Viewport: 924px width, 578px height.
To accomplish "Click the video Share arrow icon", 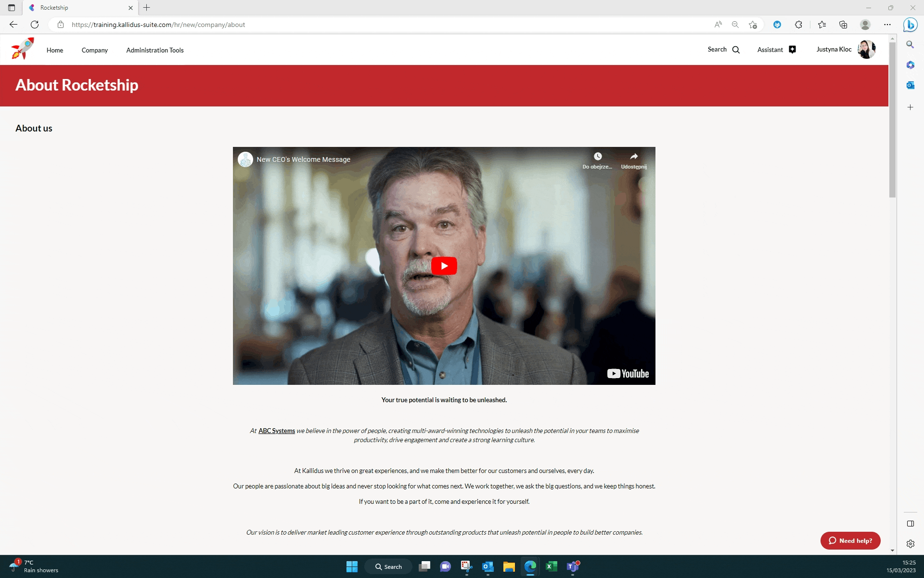I will (634, 157).
